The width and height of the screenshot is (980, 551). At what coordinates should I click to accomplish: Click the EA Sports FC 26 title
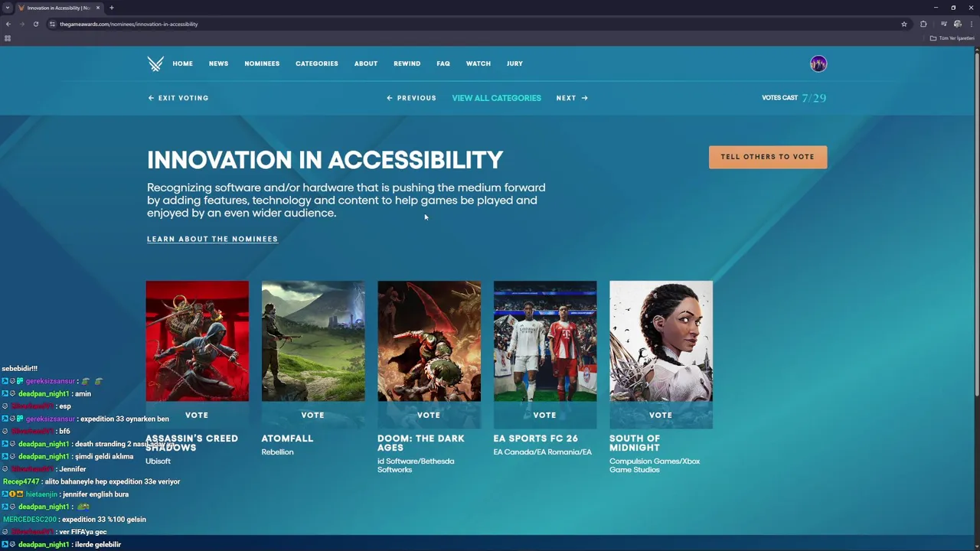(x=536, y=439)
